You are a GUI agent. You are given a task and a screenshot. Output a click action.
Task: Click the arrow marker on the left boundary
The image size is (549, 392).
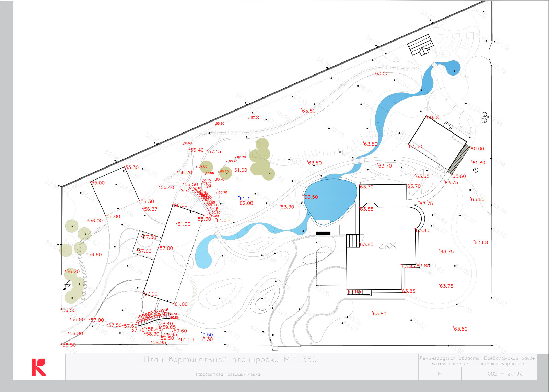[67, 286]
